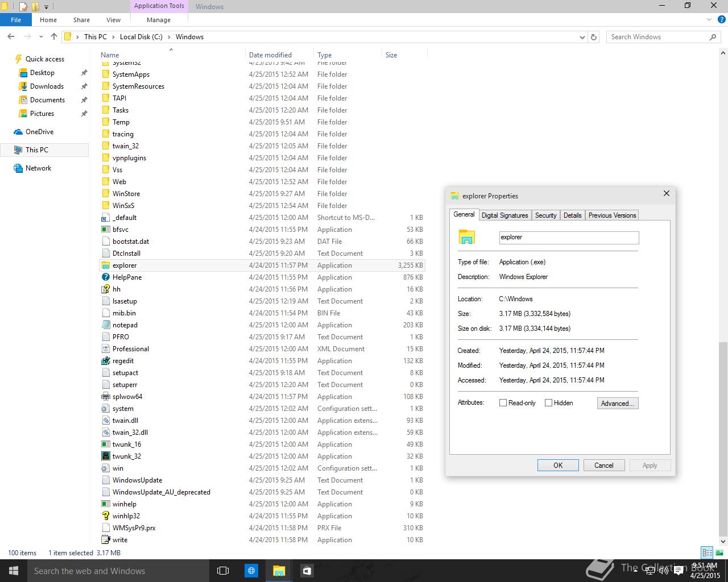The height and width of the screenshot is (582, 728).
Task: Expand the This PC breadcrumb arrow
Action: (113, 37)
